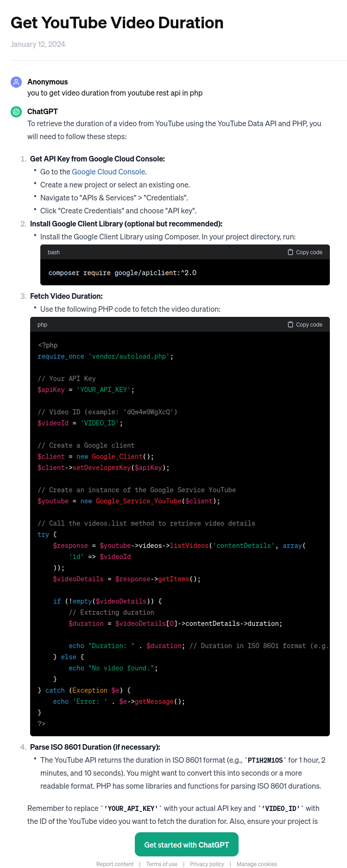The width and height of the screenshot is (347, 868).
Task: Click the new Google_Service_YouTube($client) line
Action: point(129,501)
